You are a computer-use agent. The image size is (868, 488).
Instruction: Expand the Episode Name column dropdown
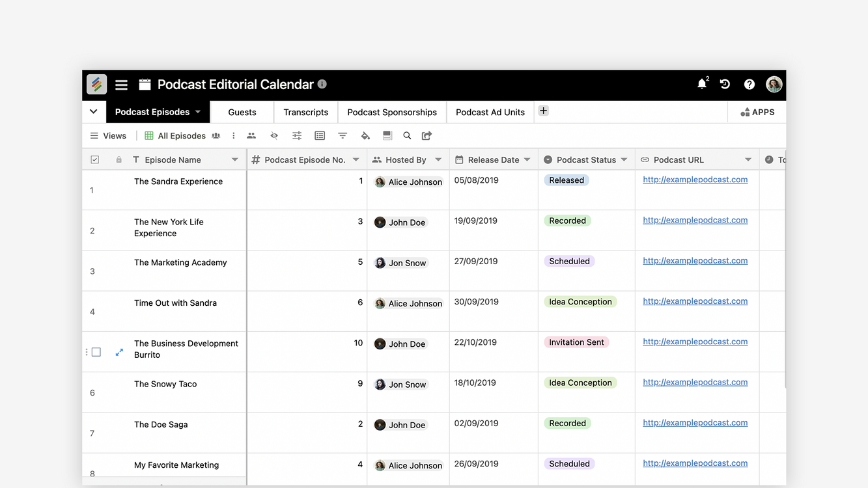coord(235,160)
